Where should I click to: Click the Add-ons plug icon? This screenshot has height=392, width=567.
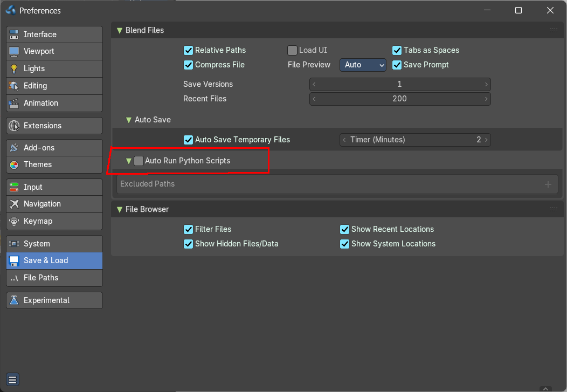click(13, 148)
